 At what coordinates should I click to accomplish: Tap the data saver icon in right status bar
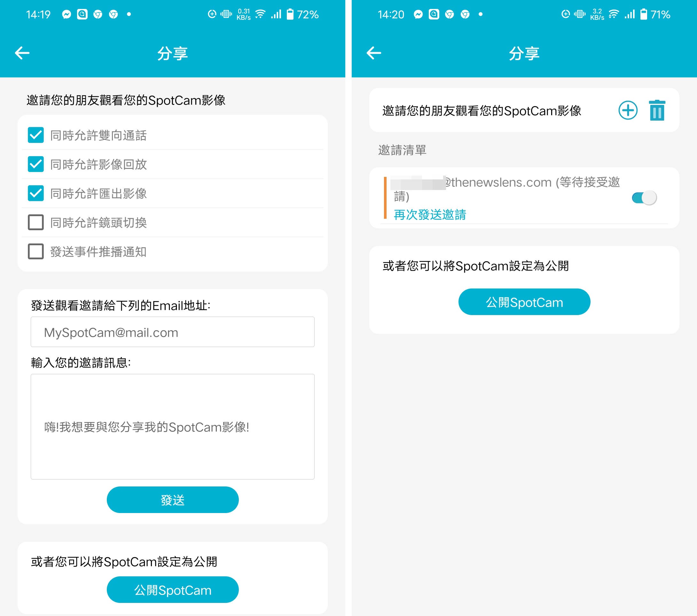565,14
